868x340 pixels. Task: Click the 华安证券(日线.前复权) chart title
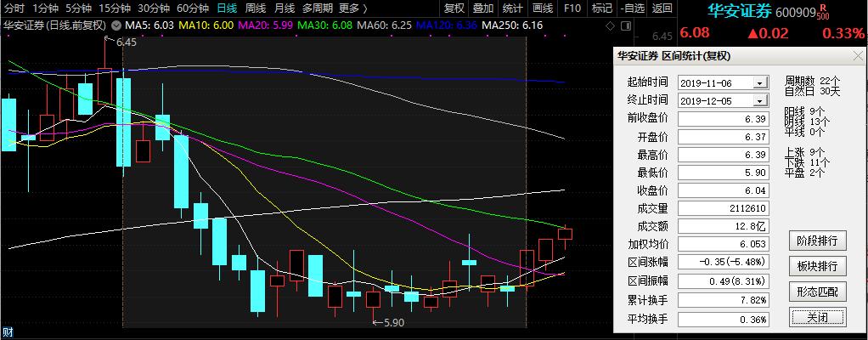[x=55, y=25]
